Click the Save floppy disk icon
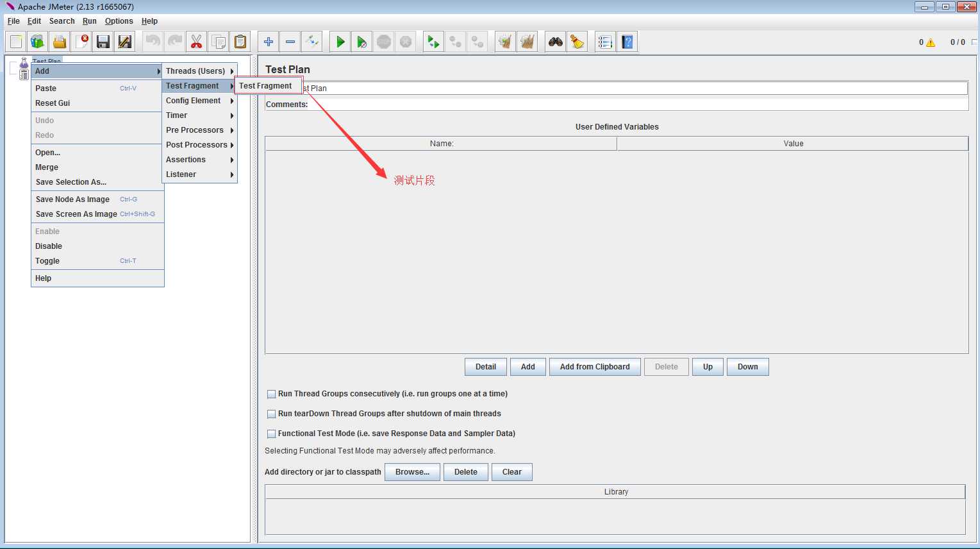The height and width of the screenshot is (549, 980). tap(103, 42)
